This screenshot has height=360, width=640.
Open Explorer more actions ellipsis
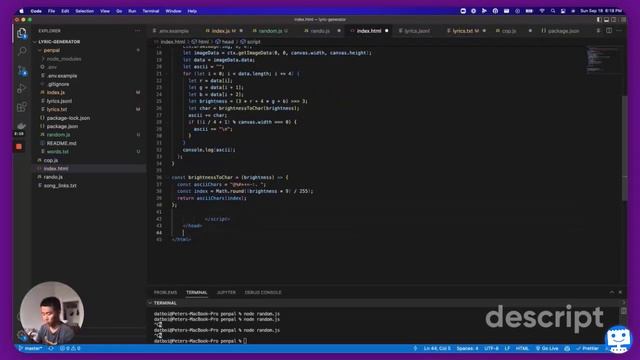coord(138,31)
